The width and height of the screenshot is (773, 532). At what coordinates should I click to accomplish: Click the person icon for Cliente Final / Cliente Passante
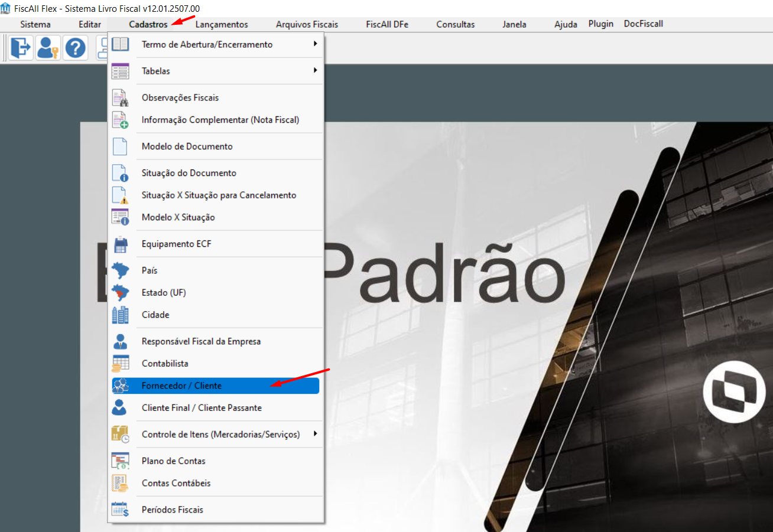click(121, 407)
